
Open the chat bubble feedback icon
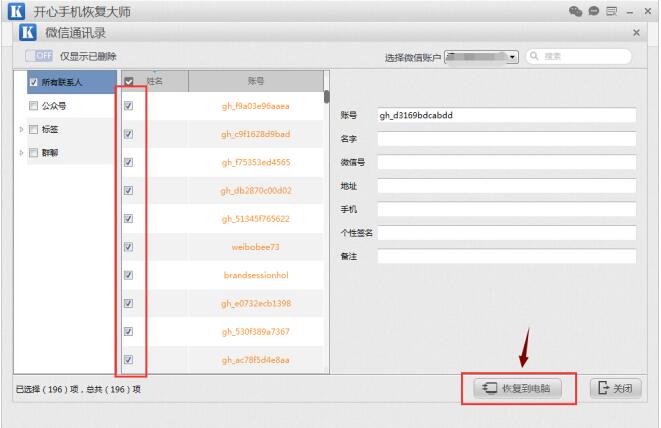594,11
